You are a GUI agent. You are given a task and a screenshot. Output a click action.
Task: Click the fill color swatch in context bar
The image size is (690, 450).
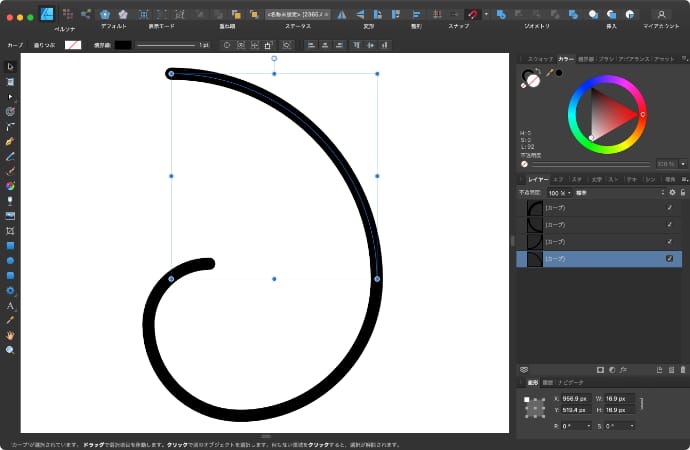73,45
